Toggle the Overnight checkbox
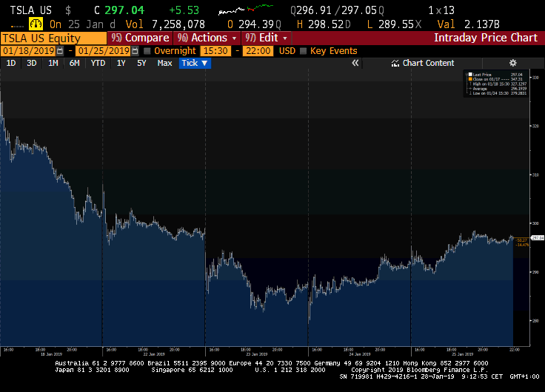Screen dimensions: 545x392 (x=147, y=51)
